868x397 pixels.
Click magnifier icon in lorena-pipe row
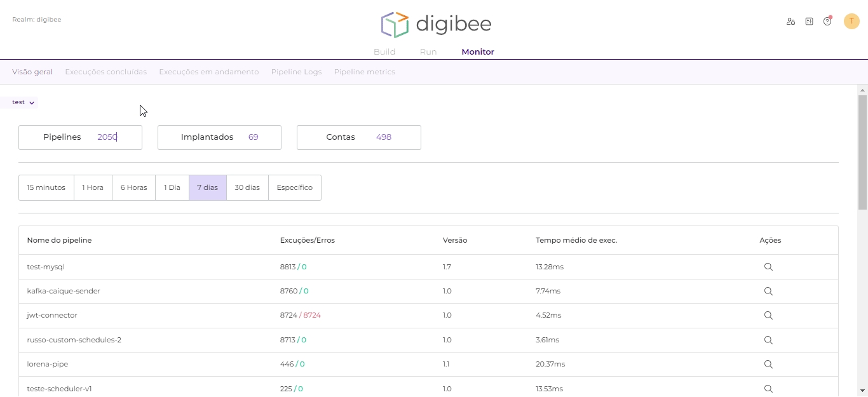[768, 365]
